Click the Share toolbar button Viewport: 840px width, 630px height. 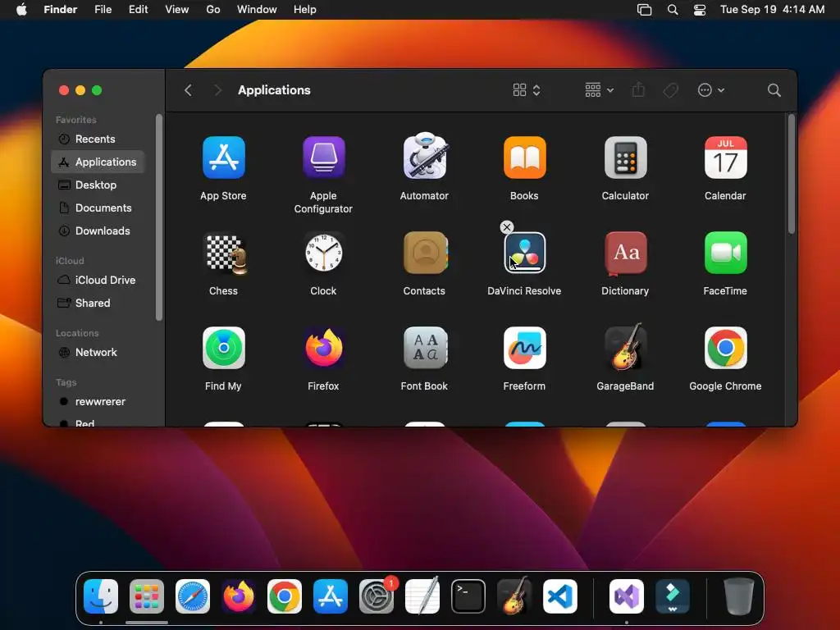click(x=638, y=90)
